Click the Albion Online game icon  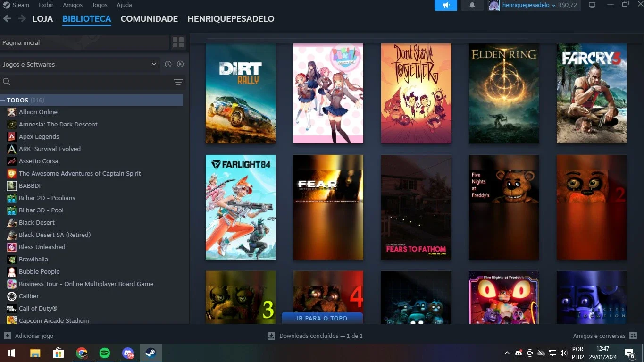pos(12,112)
